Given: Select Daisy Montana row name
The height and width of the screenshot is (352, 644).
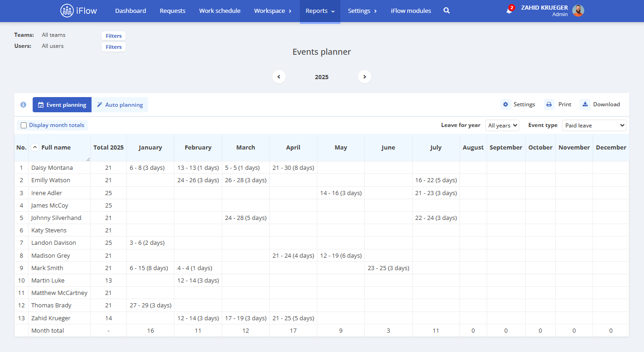Looking at the screenshot, I should 52,168.
